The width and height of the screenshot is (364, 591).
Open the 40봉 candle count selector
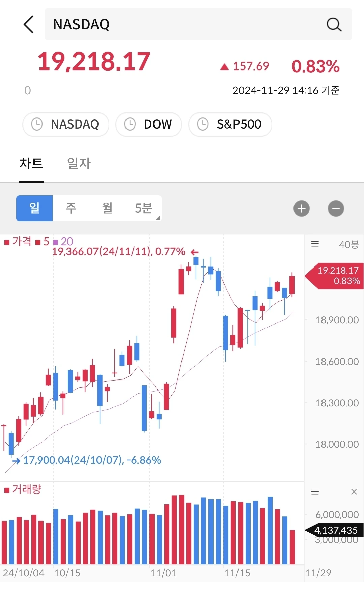coord(348,244)
